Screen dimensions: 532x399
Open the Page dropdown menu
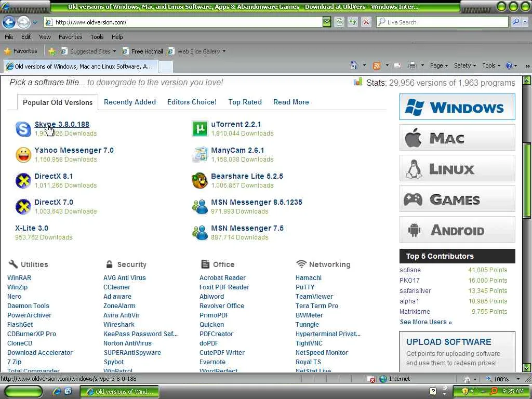pos(438,65)
